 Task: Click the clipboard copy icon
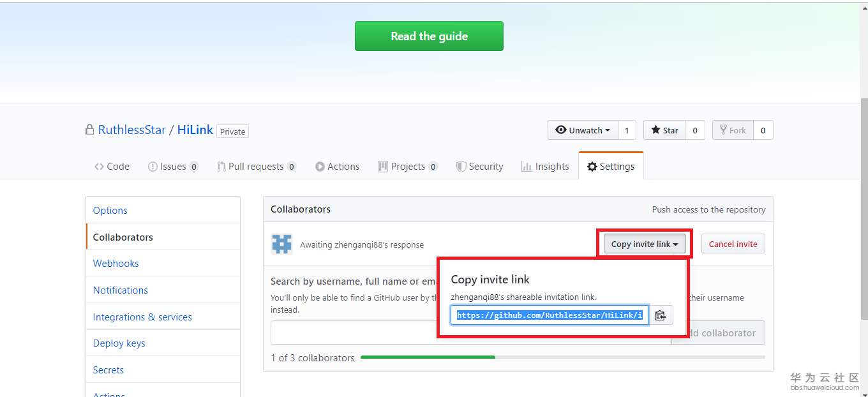pyautogui.click(x=661, y=315)
